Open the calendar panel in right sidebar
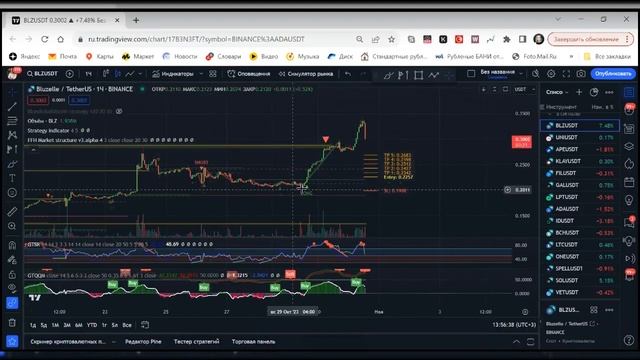The height and width of the screenshot is (360, 640). tap(629, 182)
